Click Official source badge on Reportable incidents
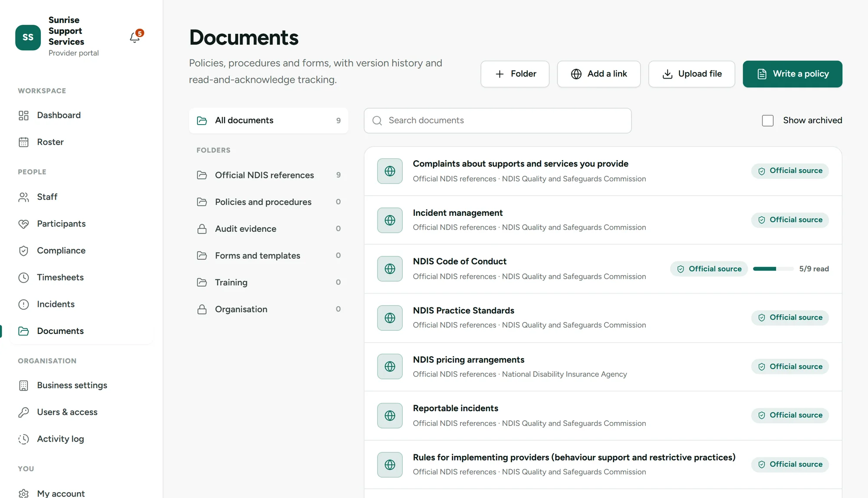The width and height of the screenshot is (868, 498). click(790, 415)
